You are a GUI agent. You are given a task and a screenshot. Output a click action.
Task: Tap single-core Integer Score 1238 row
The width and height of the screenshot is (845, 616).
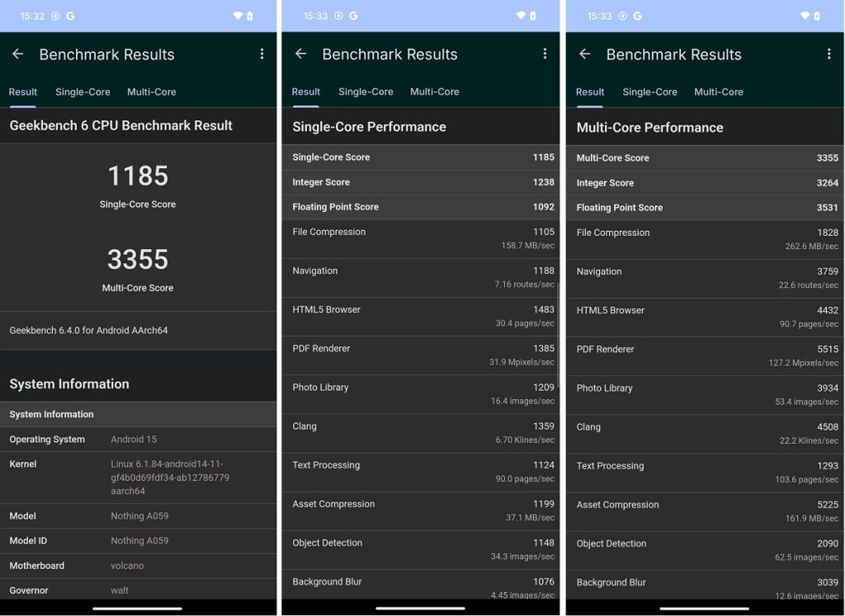420,182
